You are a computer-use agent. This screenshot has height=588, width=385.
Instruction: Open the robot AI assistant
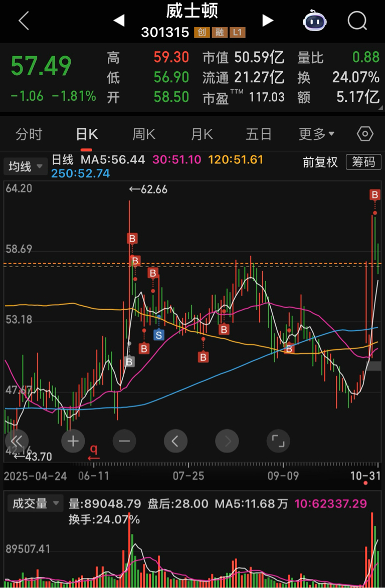point(314,20)
